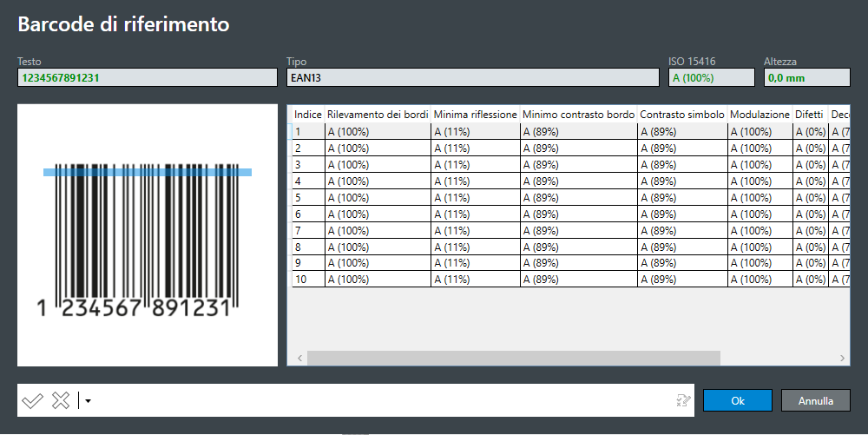Viewport: 868px width, 435px height.
Task: Click the Minima riflessione cell in row 5
Action: tap(476, 198)
